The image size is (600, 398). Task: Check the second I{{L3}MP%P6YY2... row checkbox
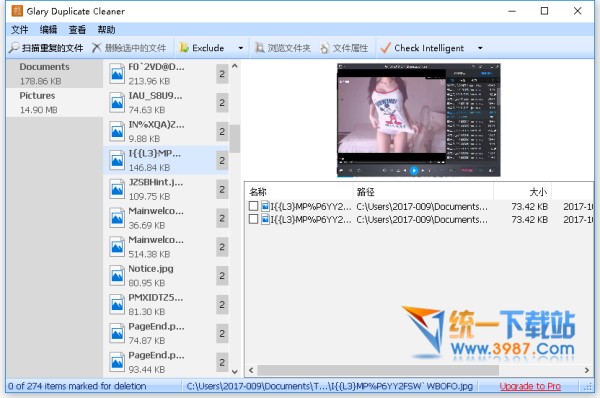[x=253, y=219]
